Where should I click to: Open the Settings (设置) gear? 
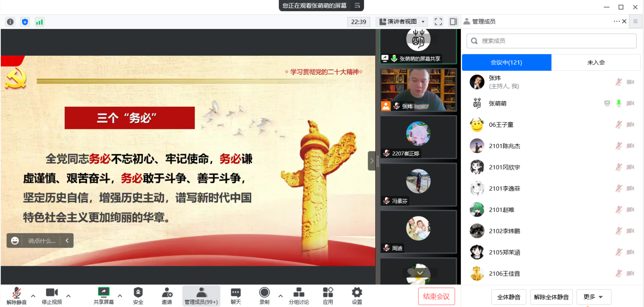click(357, 296)
